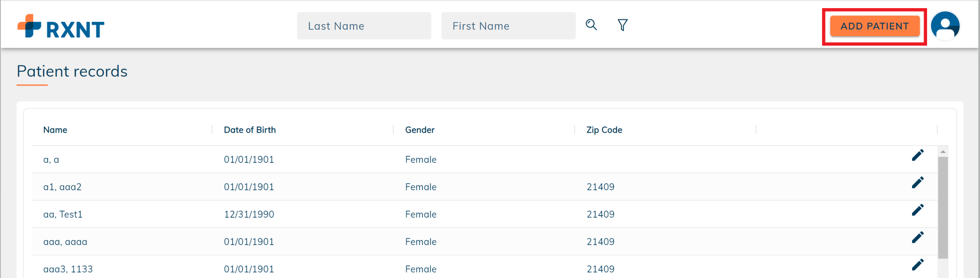
Task: Edit patient aaa3, 1133 record
Action: click(x=918, y=265)
